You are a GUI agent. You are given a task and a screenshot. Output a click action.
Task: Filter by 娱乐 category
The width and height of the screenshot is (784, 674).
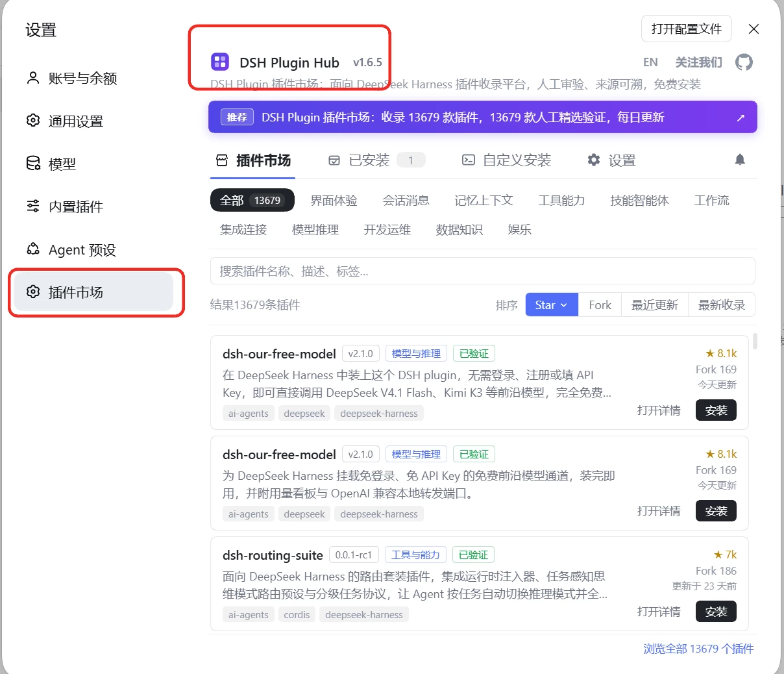[519, 230]
